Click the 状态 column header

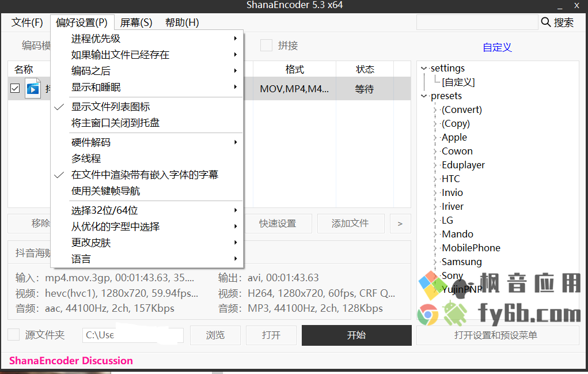click(365, 69)
